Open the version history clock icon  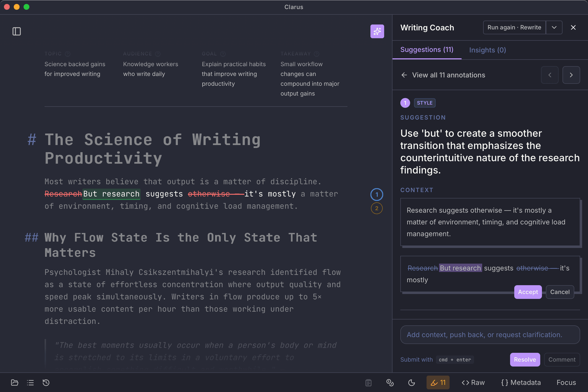coord(46,382)
